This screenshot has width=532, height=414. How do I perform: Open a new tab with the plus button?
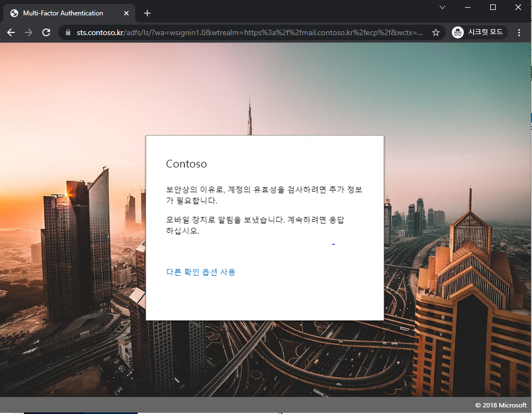147,13
